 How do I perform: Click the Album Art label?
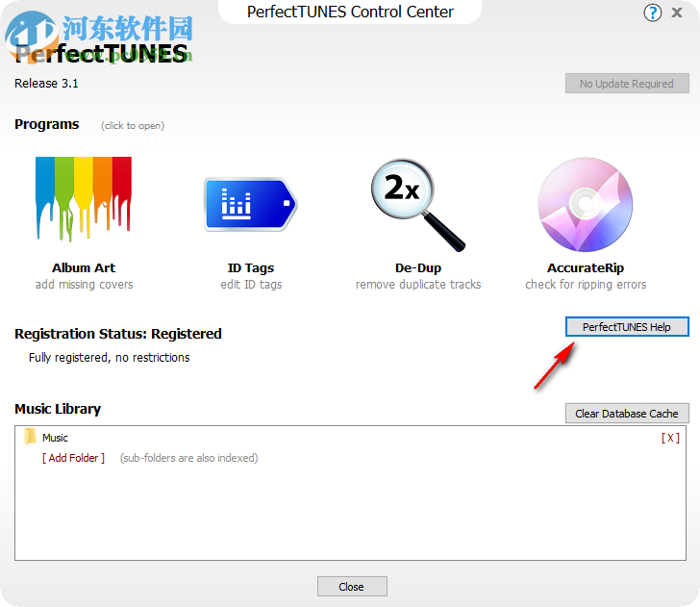coord(84,267)
